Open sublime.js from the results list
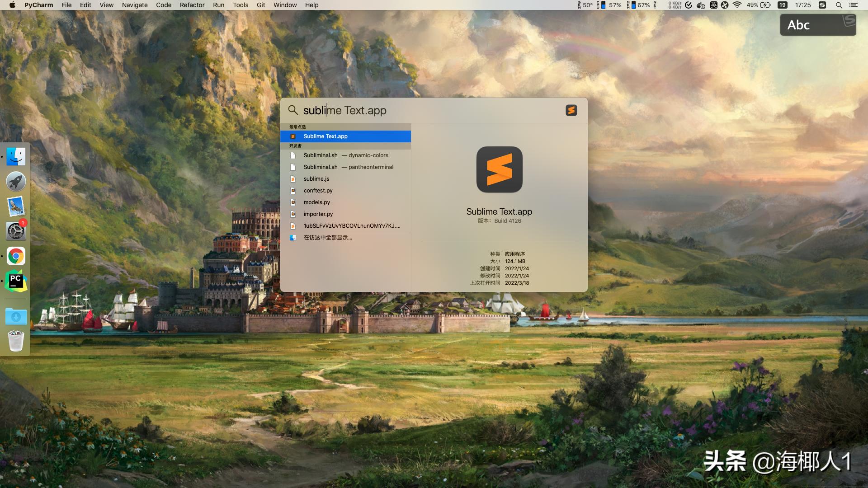 pos(316,179)
